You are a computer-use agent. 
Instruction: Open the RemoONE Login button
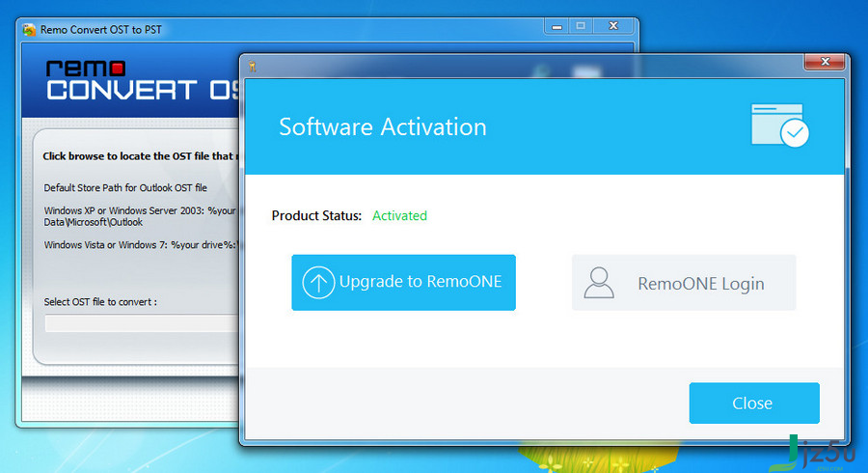[x=684, y=283]
